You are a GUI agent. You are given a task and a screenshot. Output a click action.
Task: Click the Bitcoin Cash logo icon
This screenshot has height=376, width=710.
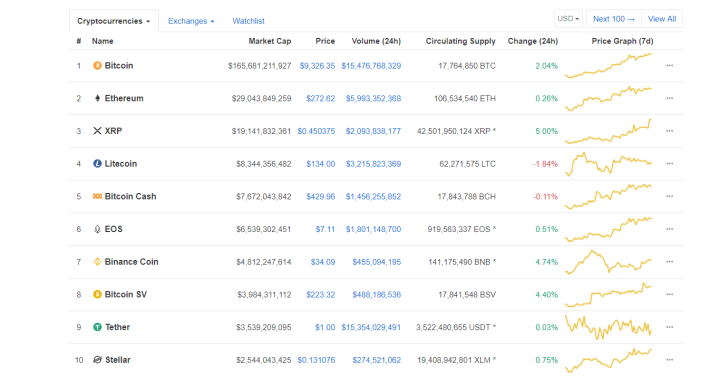click(97, 196)
